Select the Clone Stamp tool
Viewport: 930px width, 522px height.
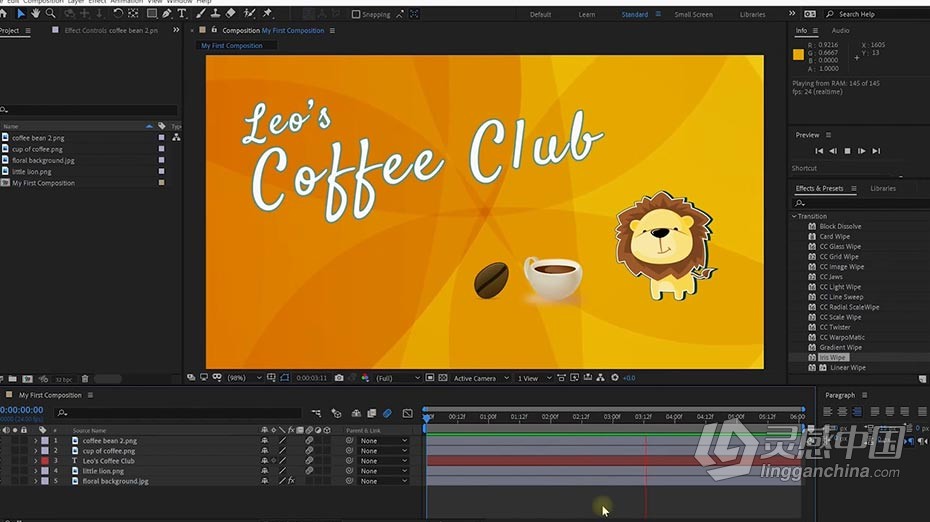click(x=215, y=13)
